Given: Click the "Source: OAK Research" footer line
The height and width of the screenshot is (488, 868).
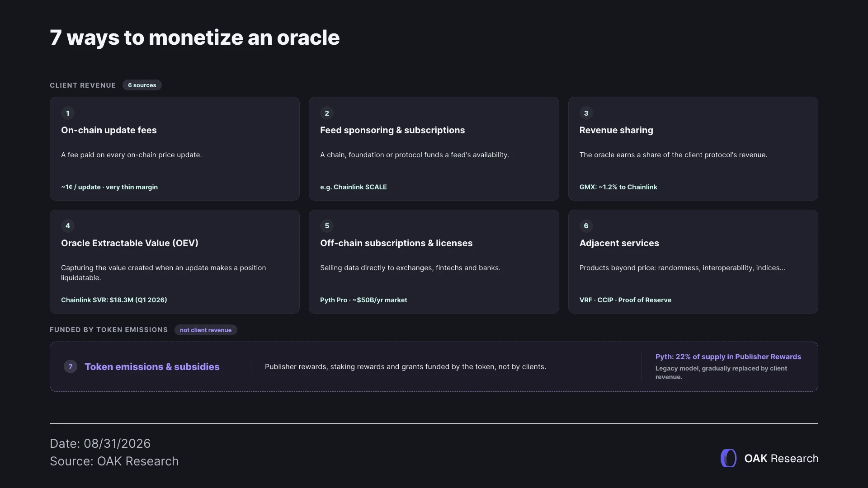Looking at the screenshot, I should pos(114,461).
